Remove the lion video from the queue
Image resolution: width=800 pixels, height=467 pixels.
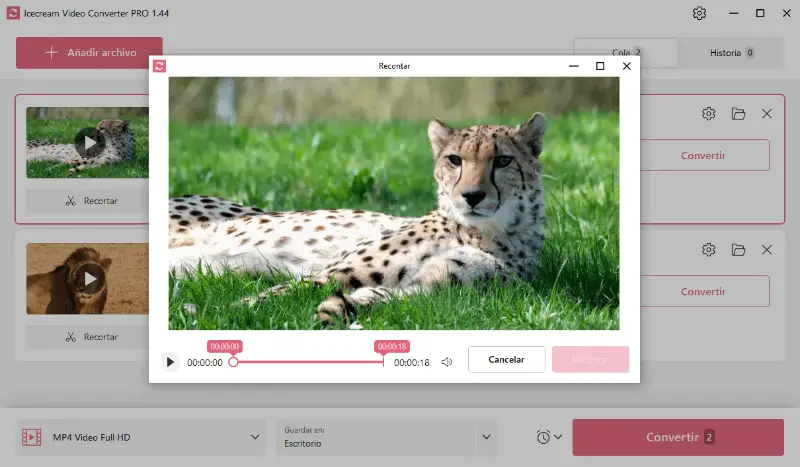767,250
